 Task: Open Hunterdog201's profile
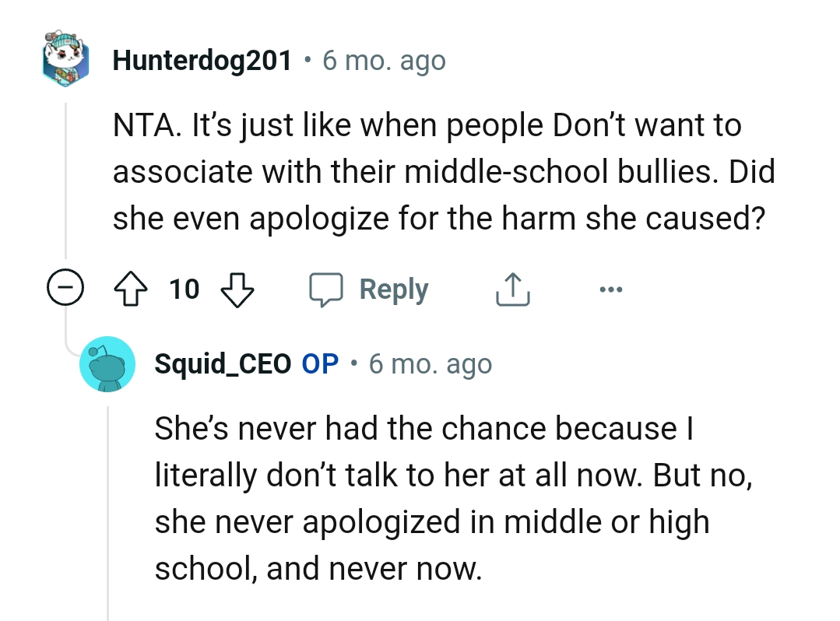201,60
